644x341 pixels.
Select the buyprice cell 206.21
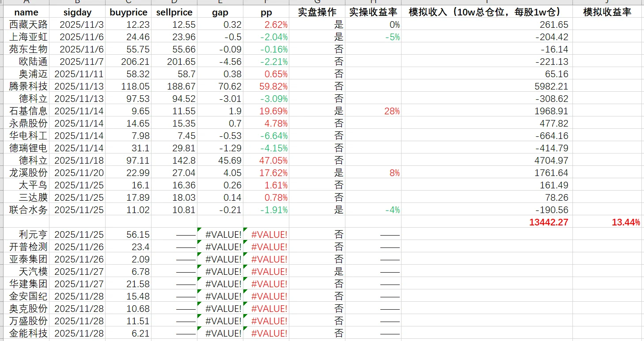click(x=128, y=61)
